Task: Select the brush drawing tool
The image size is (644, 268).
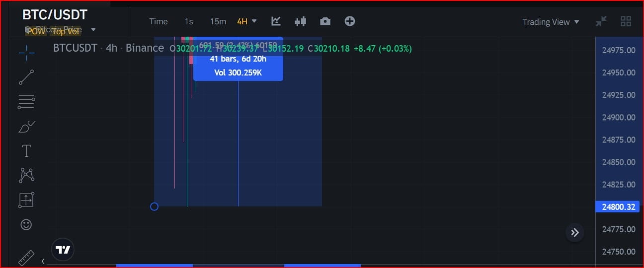Action: [26, 127]
